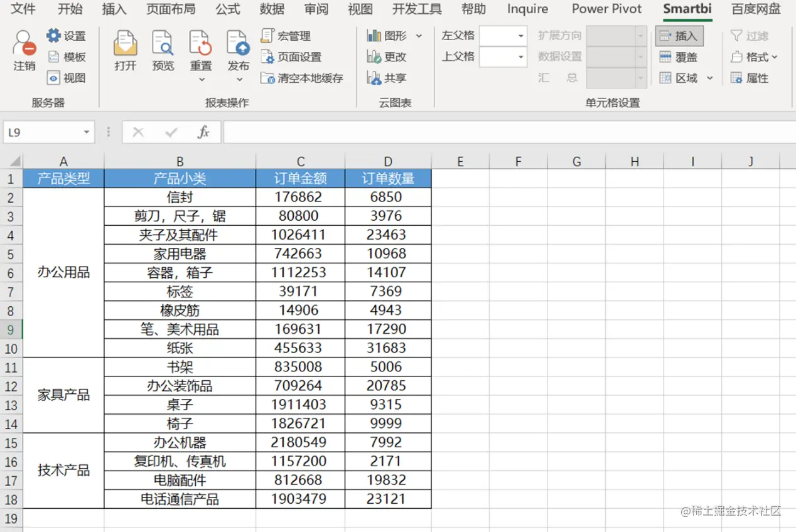This screenshot has height=532, width=796.
Task: Select the 覆盖 (Overwrite) cell setting icon
Action: click(x=680, y=56)
